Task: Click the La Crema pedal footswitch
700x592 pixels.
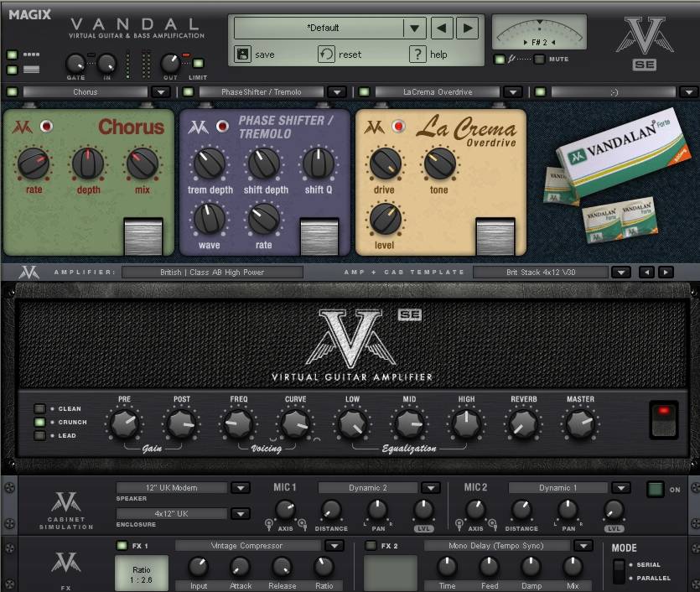Action: point(495,236)
